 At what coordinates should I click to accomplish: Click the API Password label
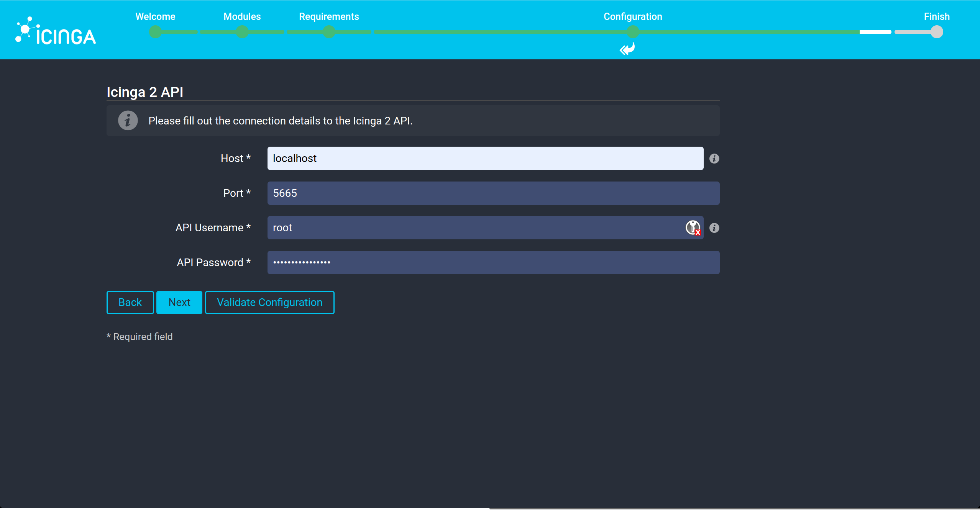(214, 262)
